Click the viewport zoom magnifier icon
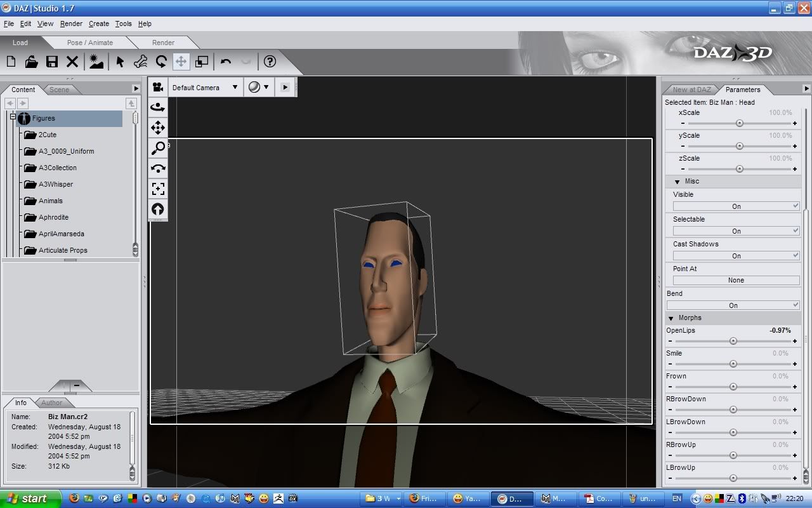The width and height of the screenshot is (812, 508). tap(158, 148)
